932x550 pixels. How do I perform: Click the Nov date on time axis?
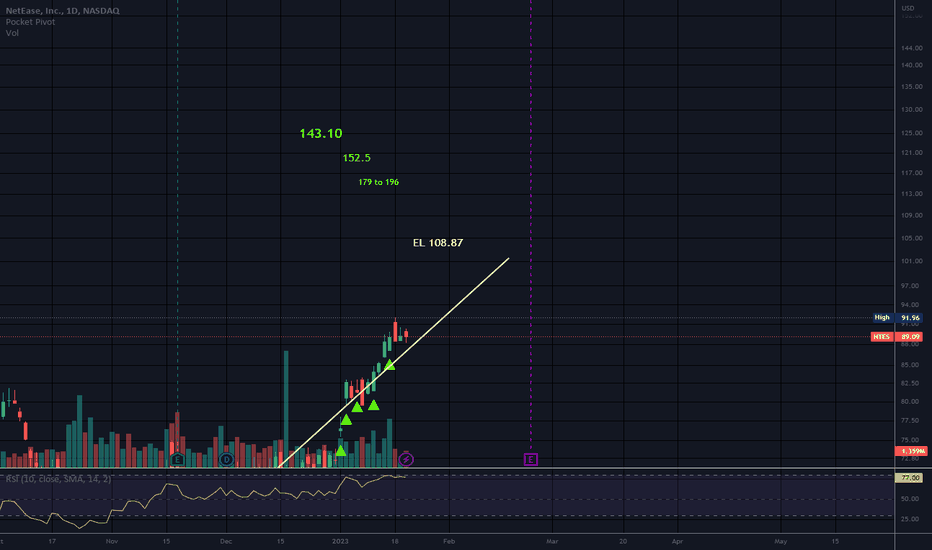point(112,542)
